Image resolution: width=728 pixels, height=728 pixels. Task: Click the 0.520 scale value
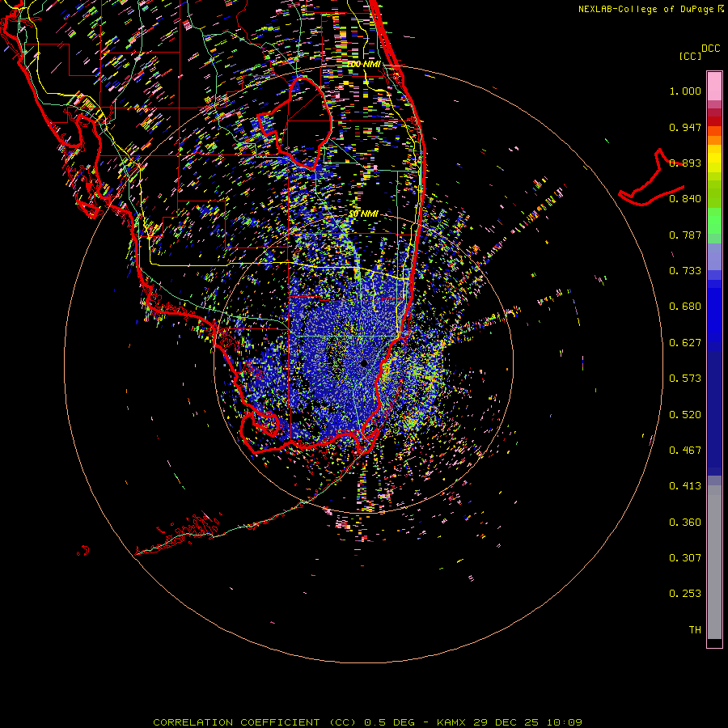(685, 415)
